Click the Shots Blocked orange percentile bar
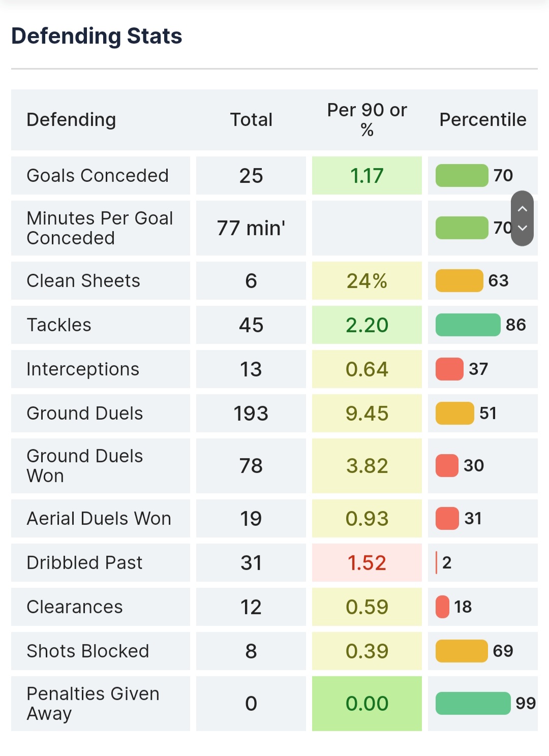The width and height of the screenshot is (549, 756). [x=462, y=651]
